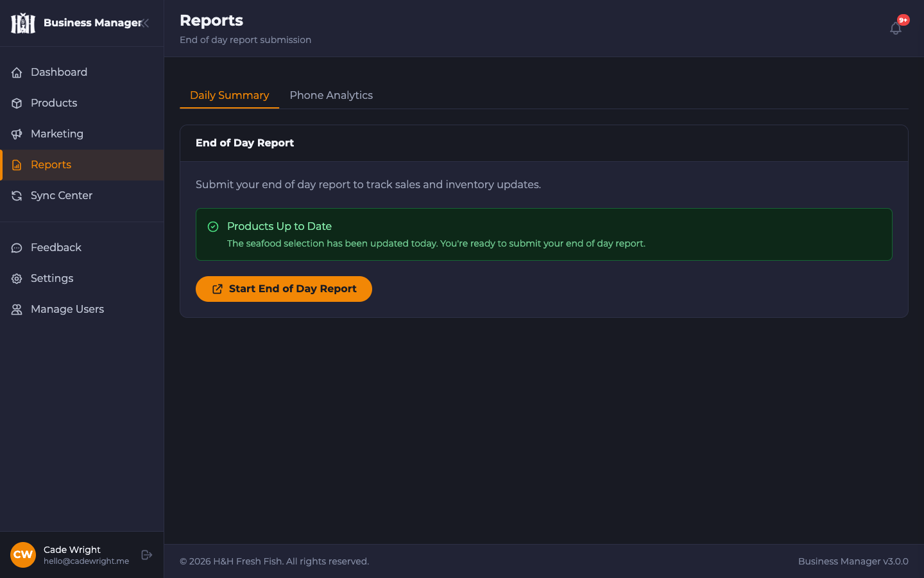
Task: Open the Marketing section
Action: 82,134
